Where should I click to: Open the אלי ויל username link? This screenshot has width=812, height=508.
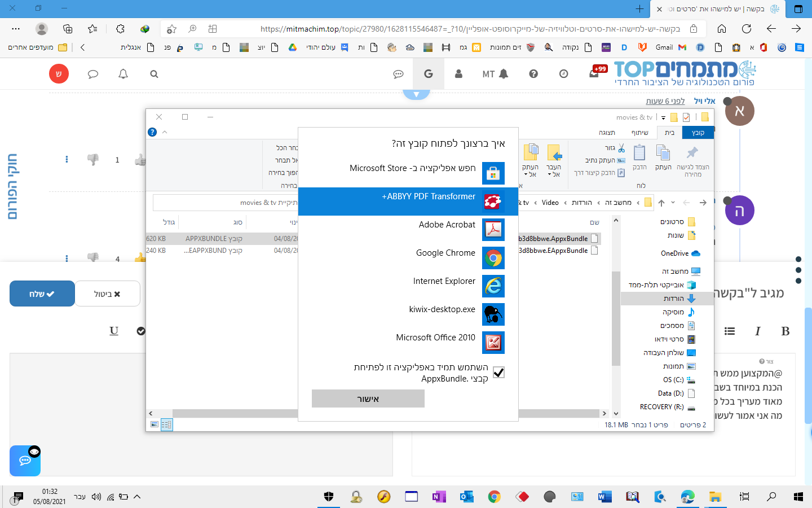tap(704, 101)
